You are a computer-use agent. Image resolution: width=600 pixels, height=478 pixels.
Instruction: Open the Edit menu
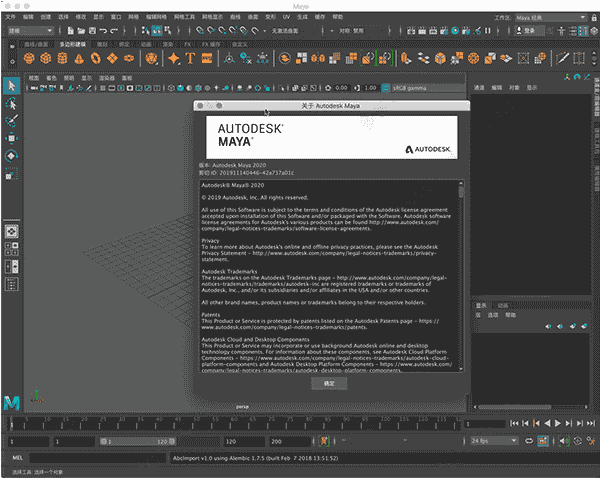[x=28, y=17]
